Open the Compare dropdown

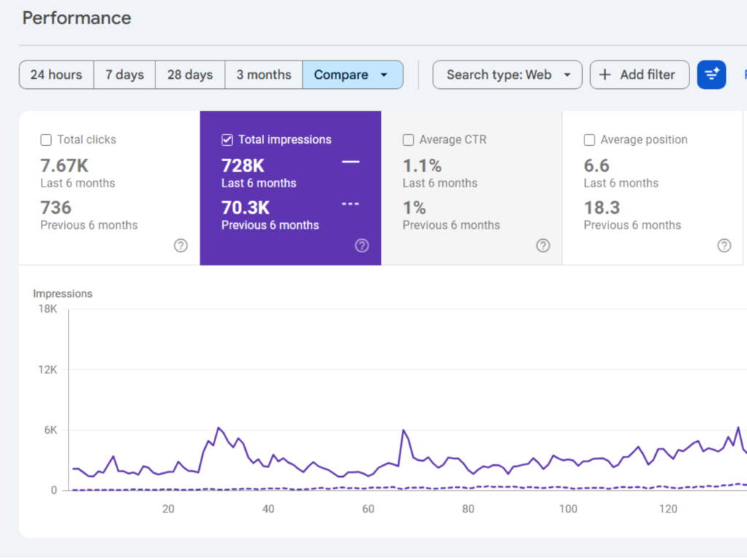[x=353, y=74]
